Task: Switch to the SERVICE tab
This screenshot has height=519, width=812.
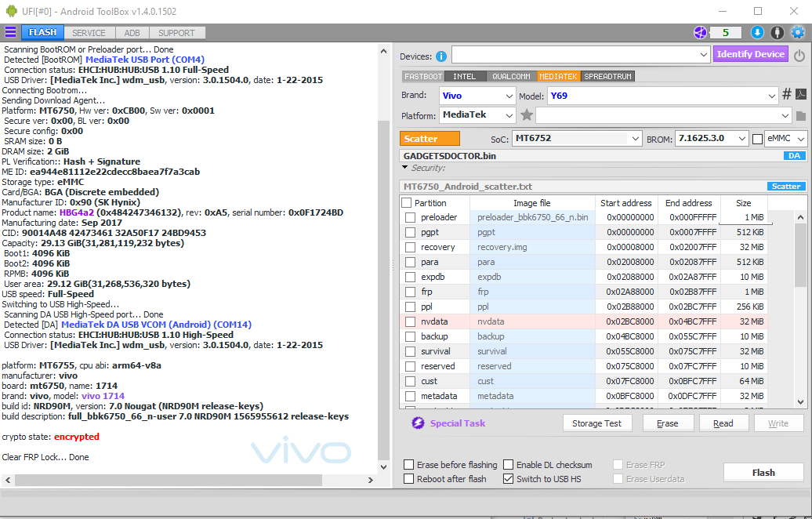Action: point(89,33)
